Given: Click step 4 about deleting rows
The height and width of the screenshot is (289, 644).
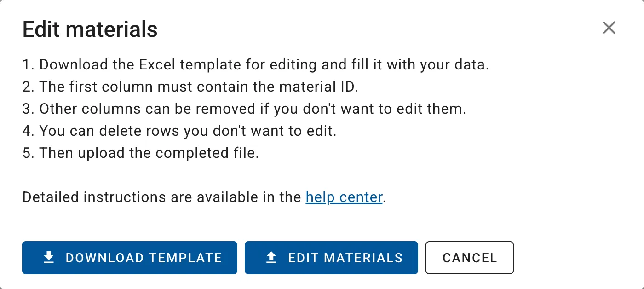Looking at the screenshot, I should click(179, 131).
